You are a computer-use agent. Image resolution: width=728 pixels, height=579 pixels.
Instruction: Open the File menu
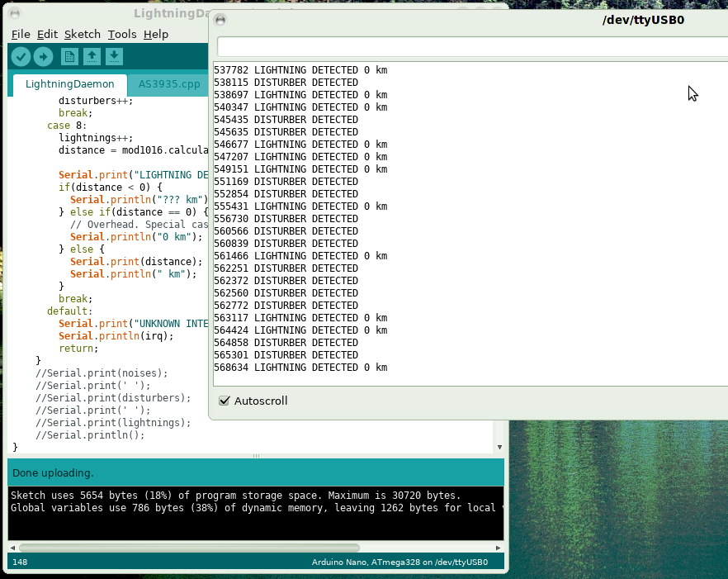coord(21,35)
